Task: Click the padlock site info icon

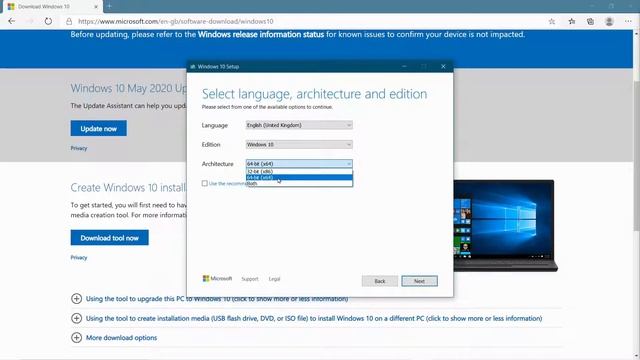Action: [x=69, y=22]
